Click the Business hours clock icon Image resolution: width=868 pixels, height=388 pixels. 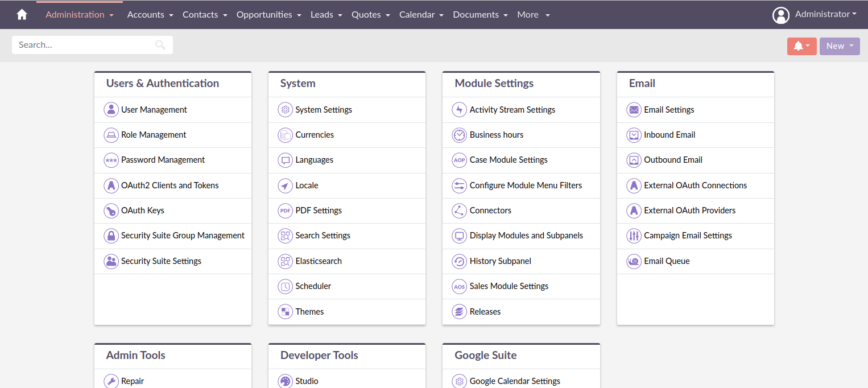click(459, 135)
